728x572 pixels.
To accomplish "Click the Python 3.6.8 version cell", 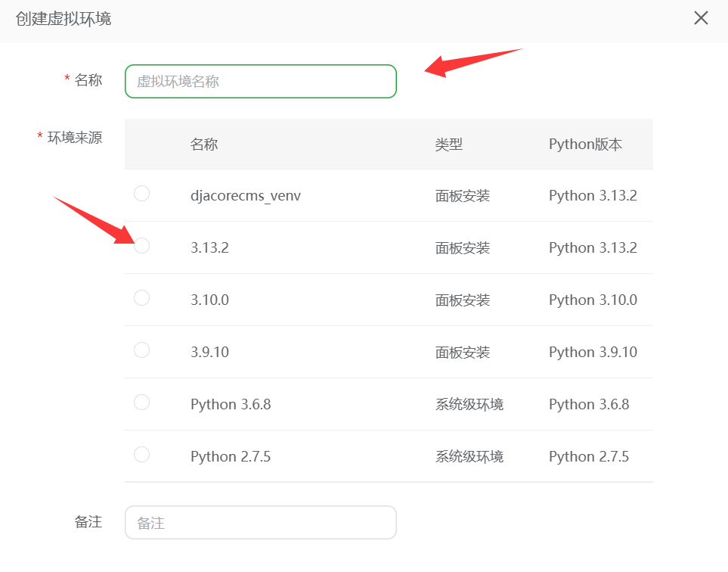I will coord(589,404).
